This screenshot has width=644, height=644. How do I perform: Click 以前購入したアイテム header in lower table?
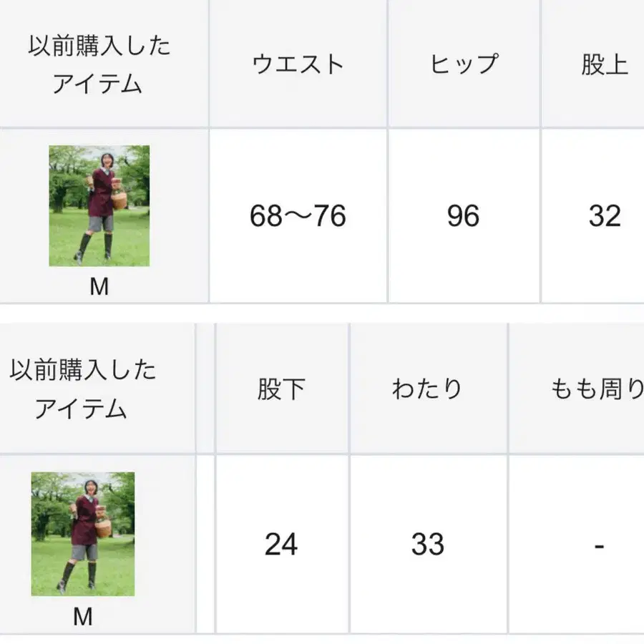click(x=82, y=390)
